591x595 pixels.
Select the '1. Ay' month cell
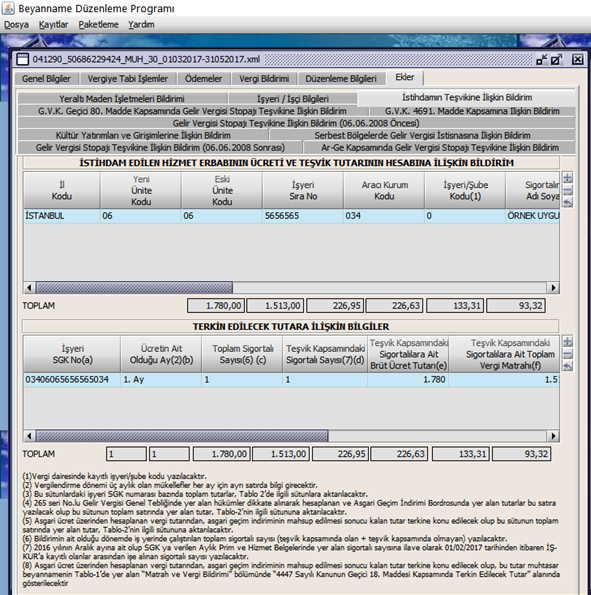point(161,379)
